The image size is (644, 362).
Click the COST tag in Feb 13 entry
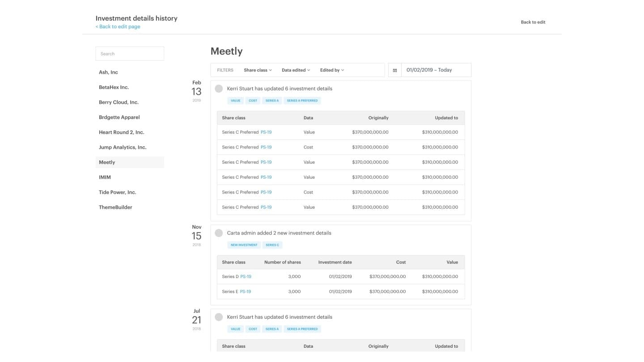point(253,101)
